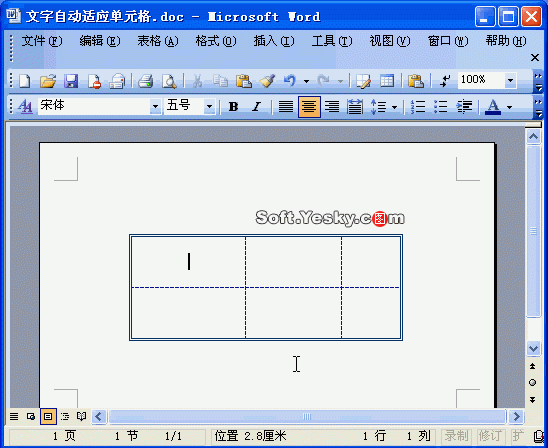Open the 表格(A) menu

158,41
